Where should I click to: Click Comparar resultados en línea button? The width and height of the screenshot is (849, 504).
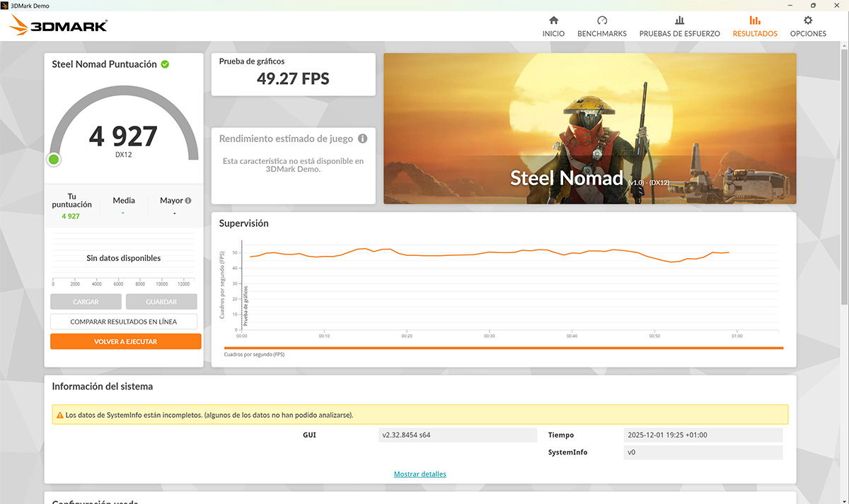pos(124,322)
